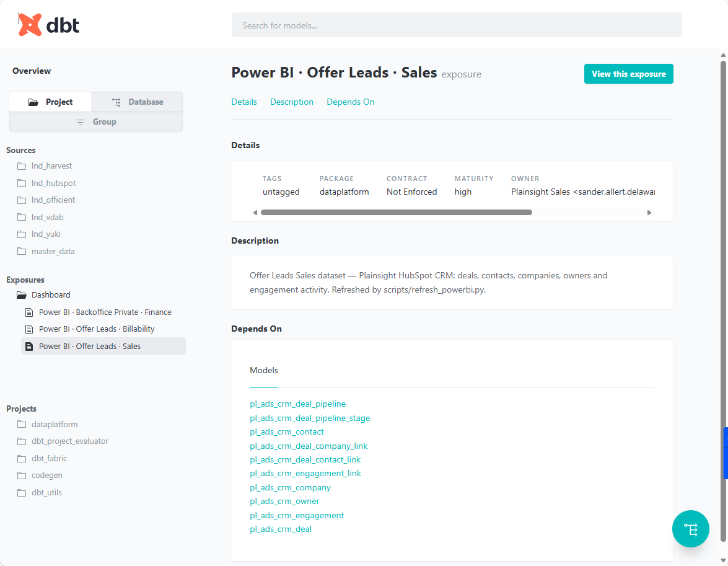The height and width of the screenshot is (566, 728).
Task: Open model pl_ads_crm_deal_company_link
Action: click(x=309, y=446)
